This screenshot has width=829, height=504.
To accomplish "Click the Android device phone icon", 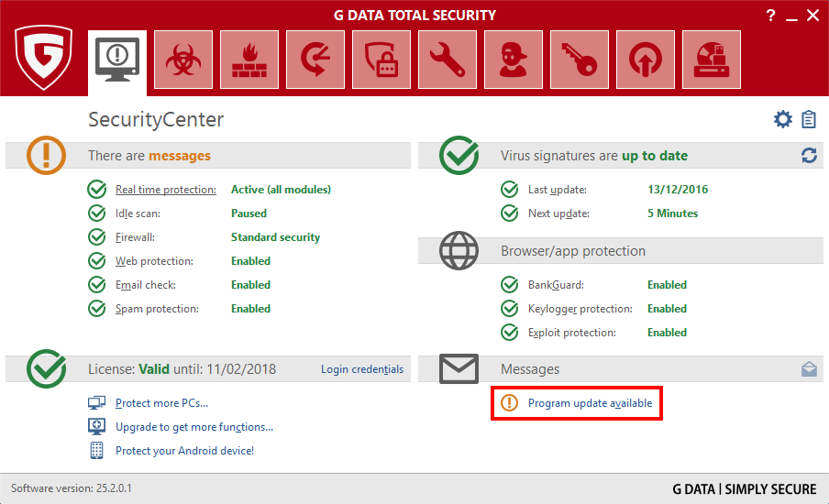I will (x=97, y=450).
